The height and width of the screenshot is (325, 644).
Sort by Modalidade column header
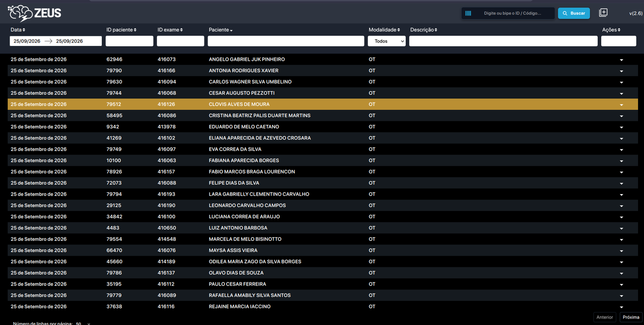[384, 30]
